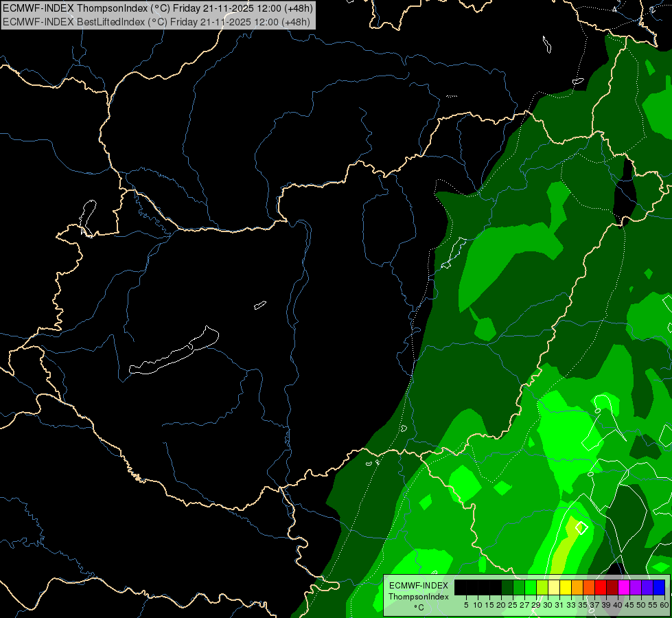The height and width of the screenshot is (618, 672).
Task: Select the orange-red 35–37 legend swatch
Action: (x=589, y=587)
